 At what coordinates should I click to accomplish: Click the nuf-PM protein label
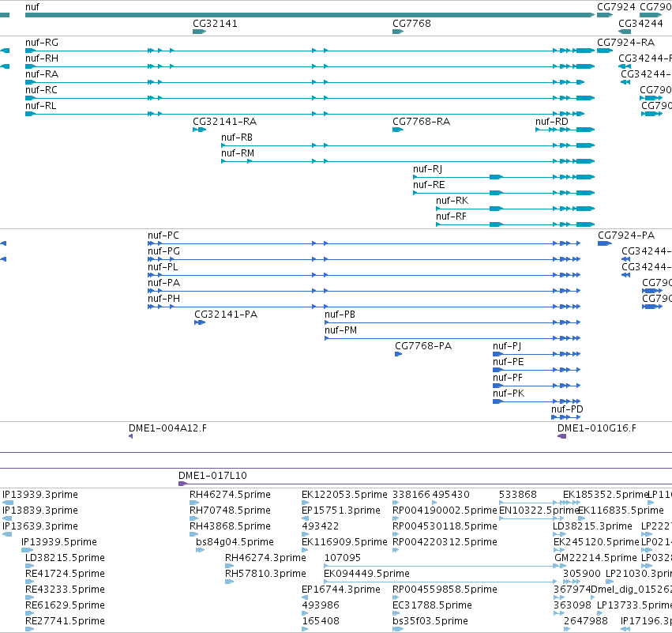pos(340,330)
